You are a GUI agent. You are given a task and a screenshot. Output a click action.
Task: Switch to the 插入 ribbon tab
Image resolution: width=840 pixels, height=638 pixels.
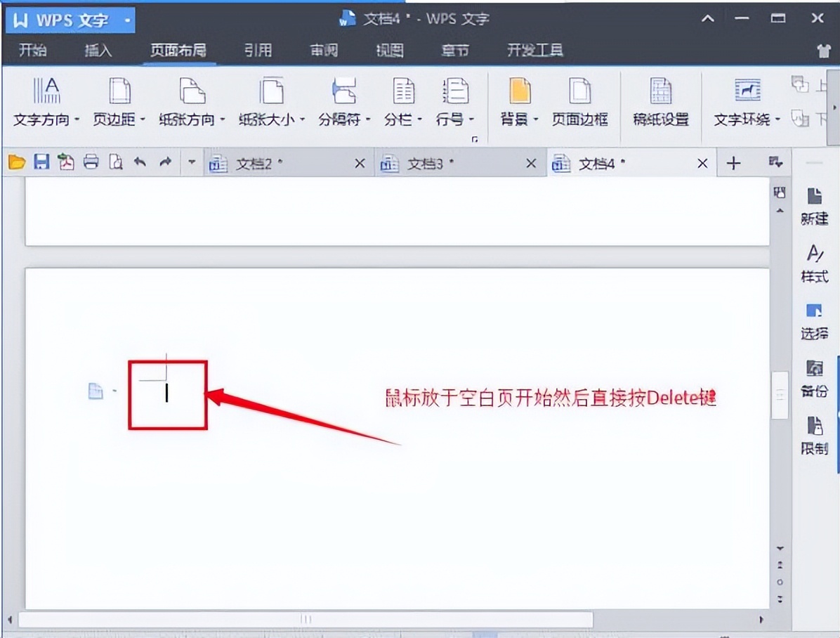pos(97,50)
